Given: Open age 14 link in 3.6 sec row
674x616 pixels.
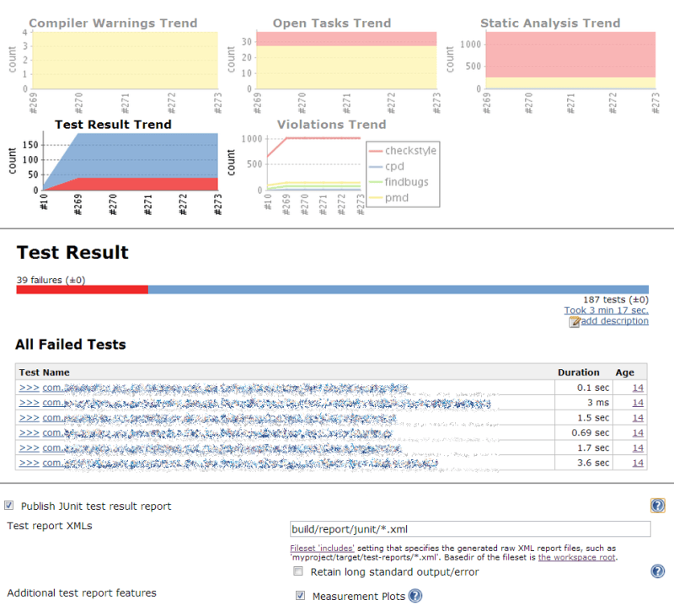Looking at the screenshot, I should pyautogui.click(x=638, y=463).
